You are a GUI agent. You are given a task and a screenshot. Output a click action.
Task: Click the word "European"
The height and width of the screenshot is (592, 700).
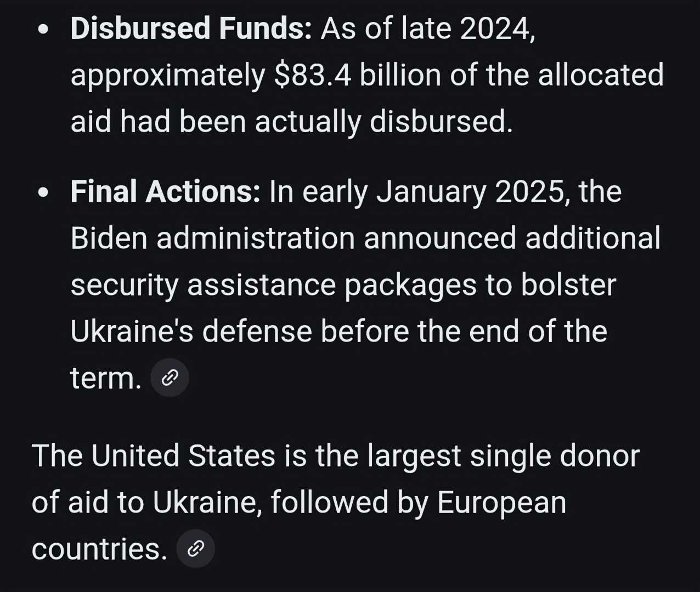pyautogui.click(x=501, y=502)
